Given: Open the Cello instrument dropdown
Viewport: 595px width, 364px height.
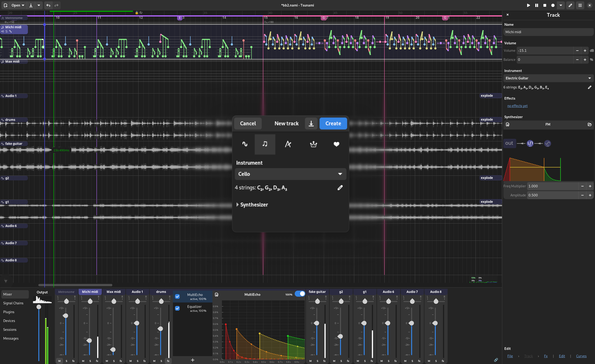Looking at the screenshot, I should (x=290, y=174).
